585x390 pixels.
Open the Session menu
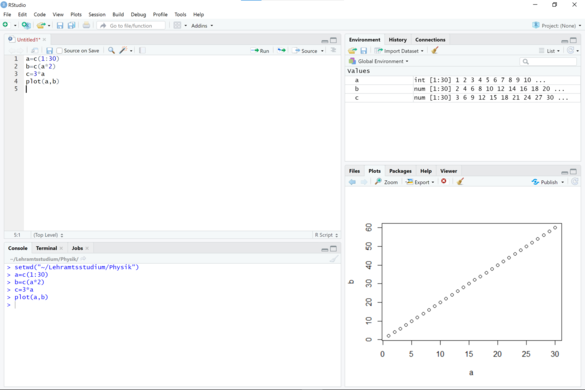click(97, 15)
